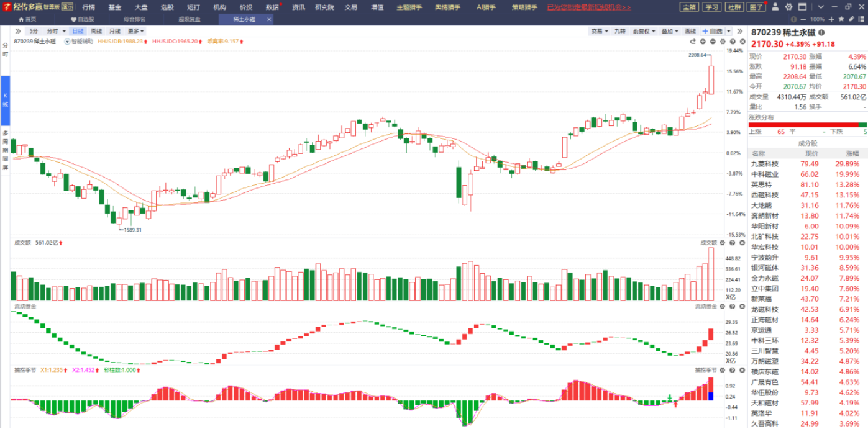Viewport: 868px width, 429px height.
Task: Open the 交易 dropdown in chart toolbar
Action: coord(599,31)
